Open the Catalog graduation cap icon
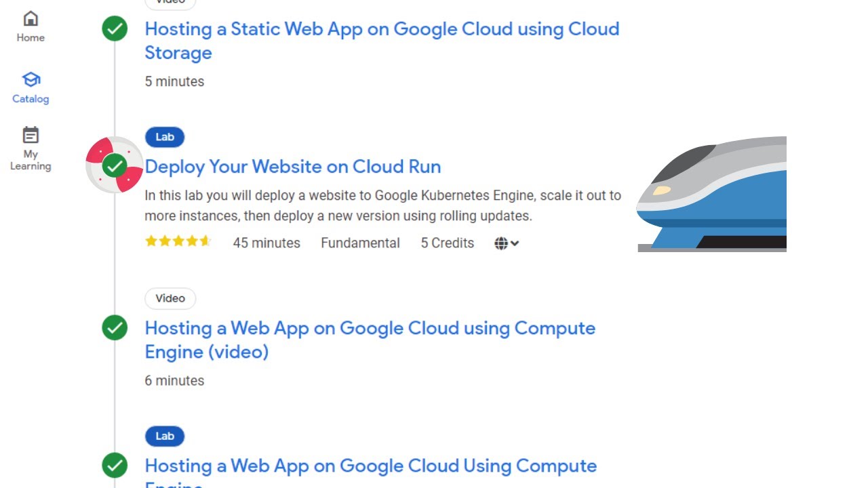The height and width of the screenshot is (488, 868). pyautogui.click(x=31, y=79)
